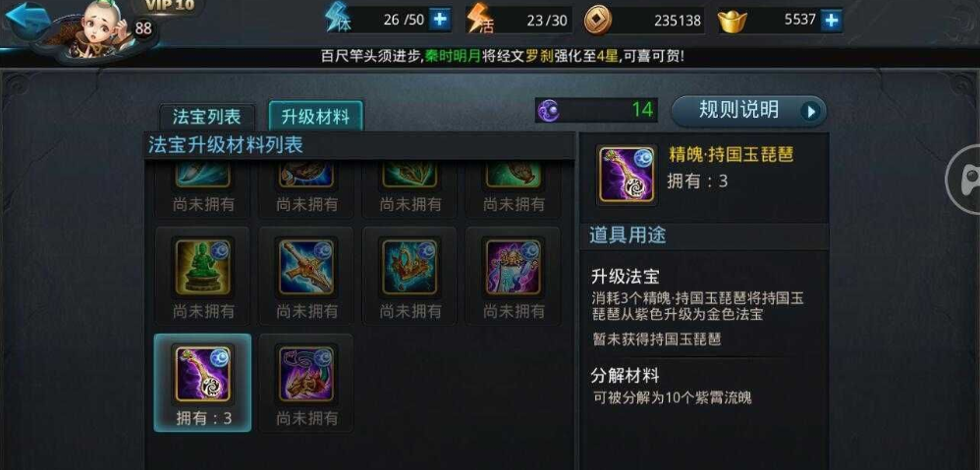Select the teal crown material icon
The height and width of the screenshot is (470, 980).
(410, 267)
